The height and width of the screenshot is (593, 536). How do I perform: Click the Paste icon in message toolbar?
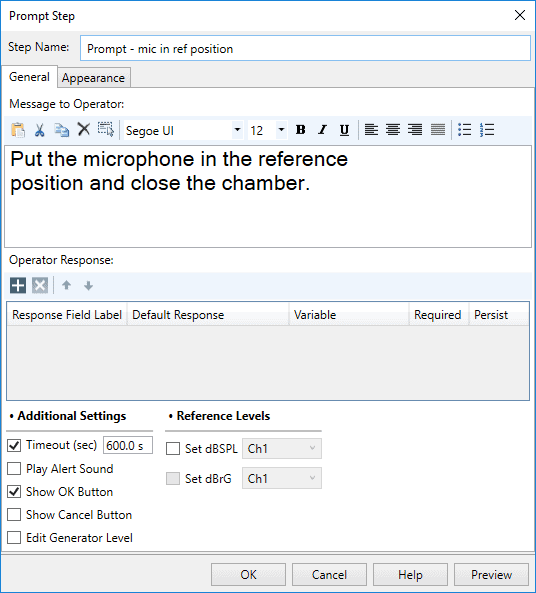pyautogui.click(x=18, y=130)
